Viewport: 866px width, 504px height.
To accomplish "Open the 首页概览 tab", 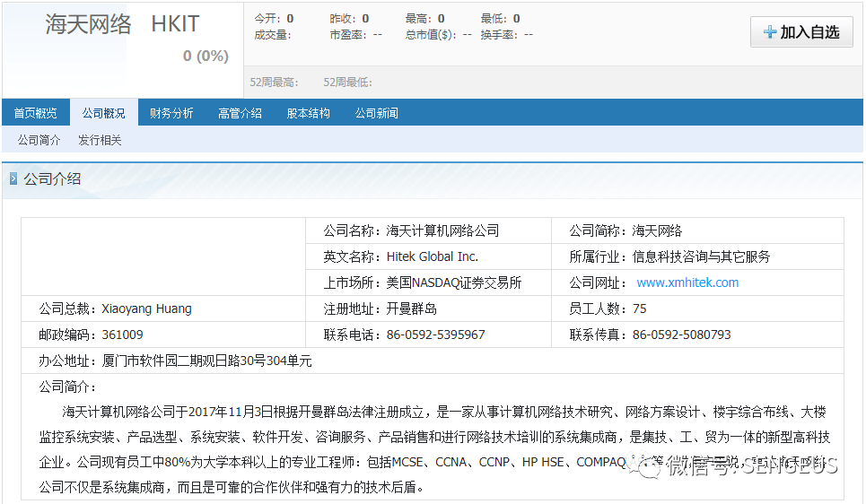I will tap(35, 113).
